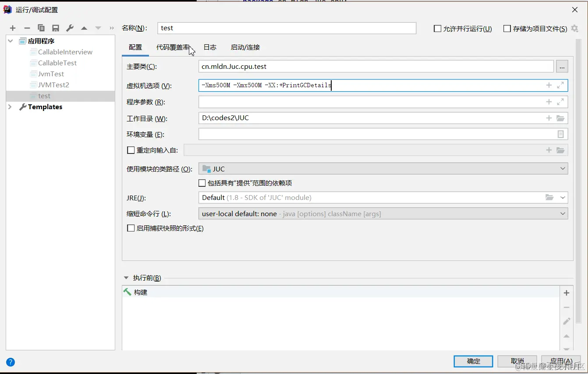588x374 pixels.
Task: Browse redirect input file folder icon
Action: [560, 150]
